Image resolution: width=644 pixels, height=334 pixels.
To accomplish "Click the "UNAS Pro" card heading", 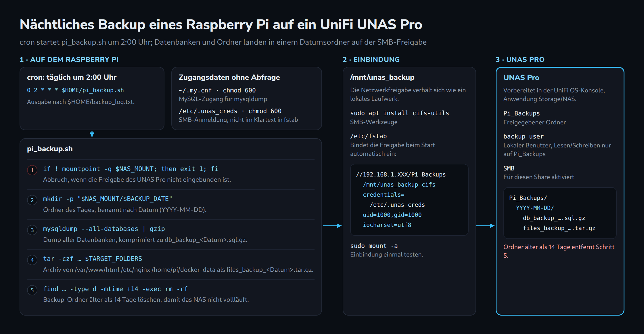I will coord(521,77).
